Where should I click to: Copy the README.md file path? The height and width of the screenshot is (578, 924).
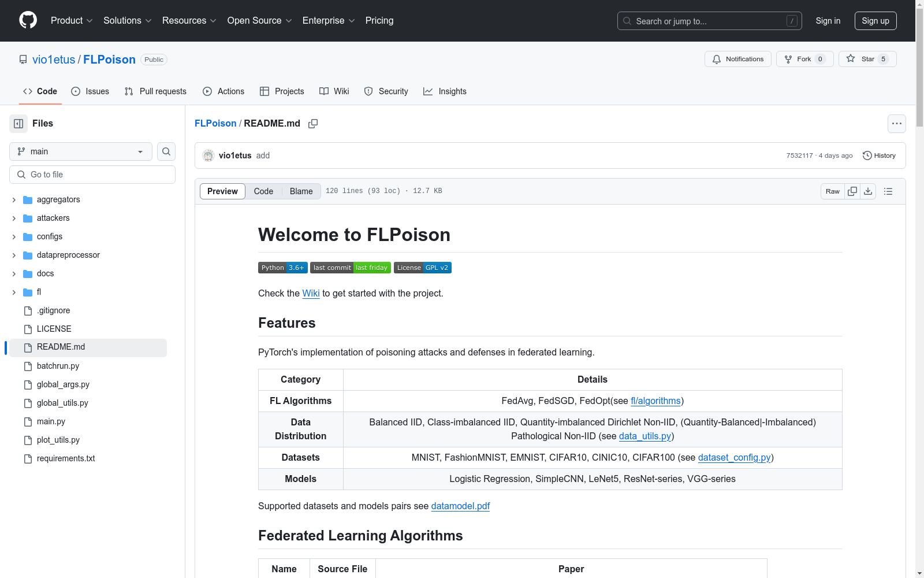pyautogui.click(x=313, y=124)
